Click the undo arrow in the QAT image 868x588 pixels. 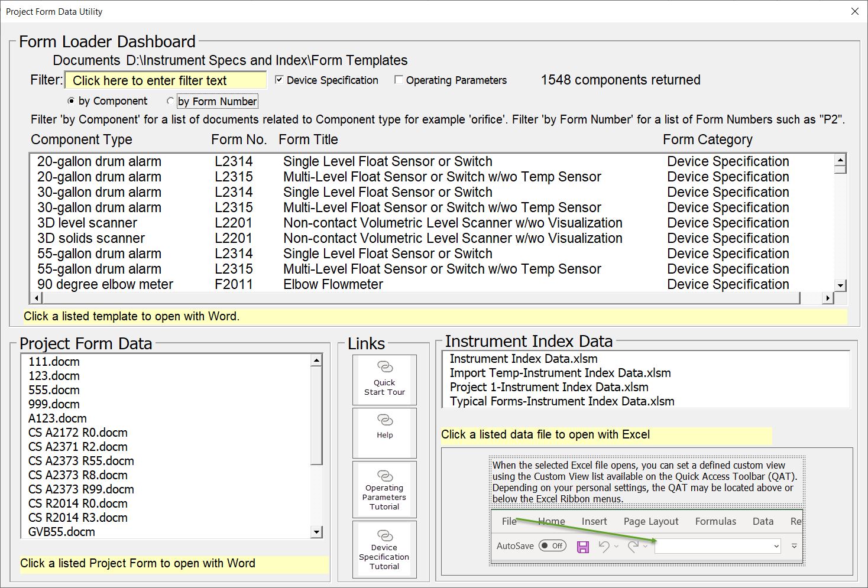604,546
